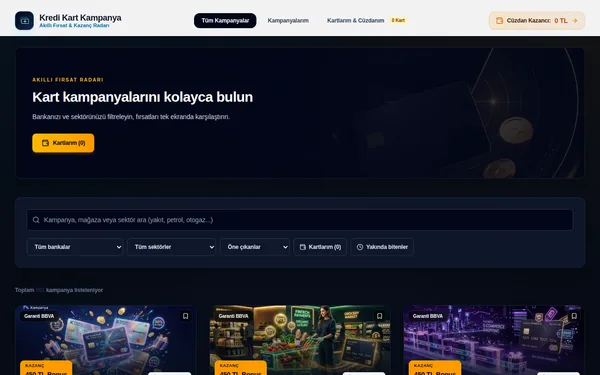Open the Öne çıkanlar sort dropdown
600x375 pixels.
[255, 247]
